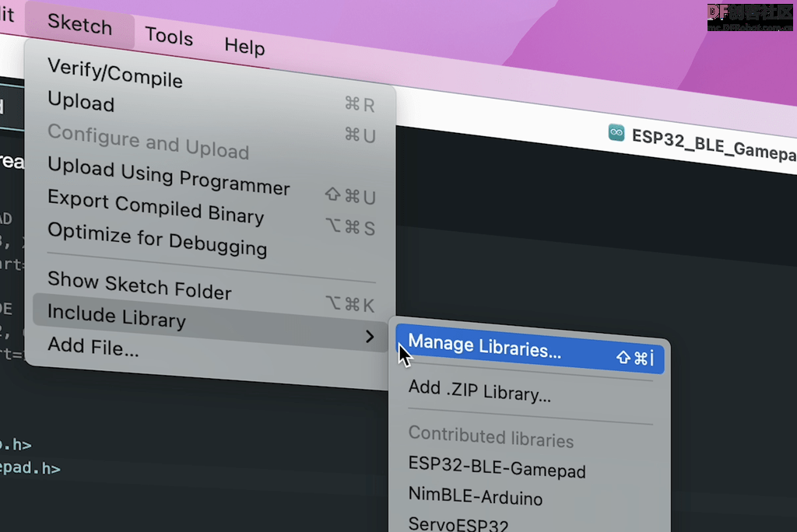
Task: Select Upload Using Programmer
Action: tap(169, 176)
